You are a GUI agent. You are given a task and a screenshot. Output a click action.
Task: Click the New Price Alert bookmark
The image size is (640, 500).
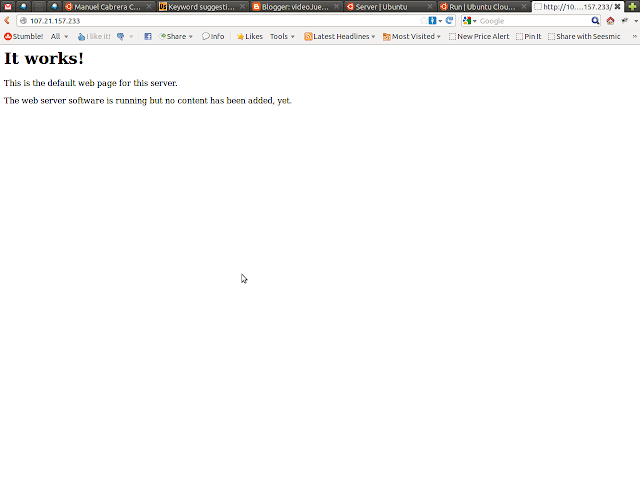(x=479, y=36)
